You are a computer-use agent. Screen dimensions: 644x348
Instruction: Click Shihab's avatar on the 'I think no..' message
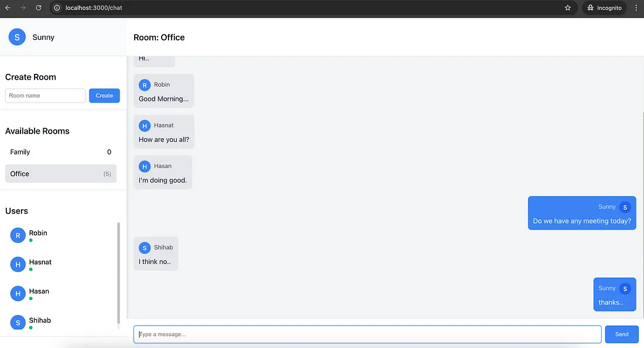point(145,248)
